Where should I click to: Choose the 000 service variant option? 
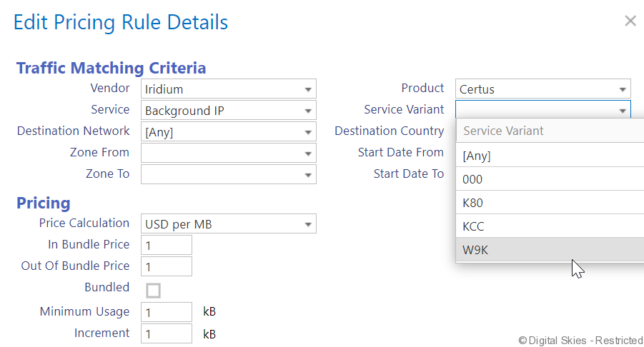549,179
